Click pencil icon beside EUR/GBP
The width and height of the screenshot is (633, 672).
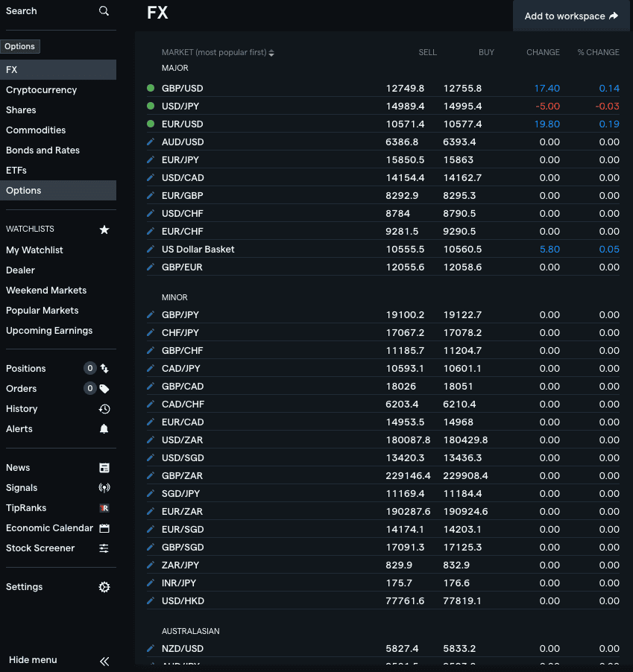[x=151, y=195]
